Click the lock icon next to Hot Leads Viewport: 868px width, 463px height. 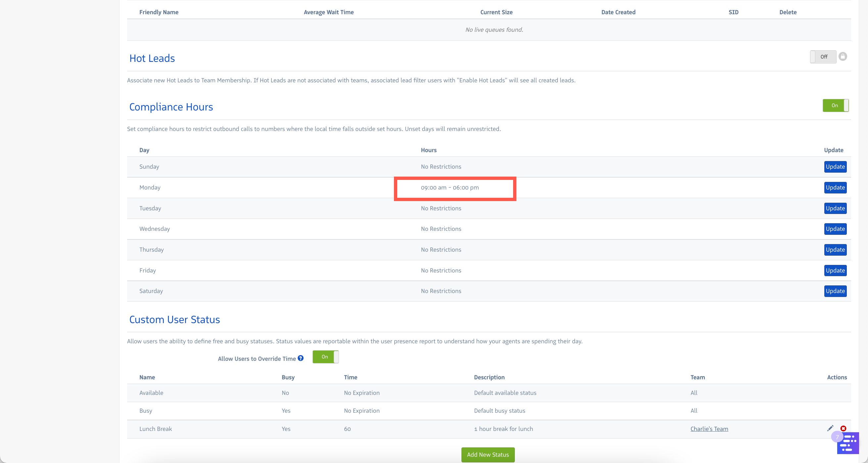[x=843, y=57]
